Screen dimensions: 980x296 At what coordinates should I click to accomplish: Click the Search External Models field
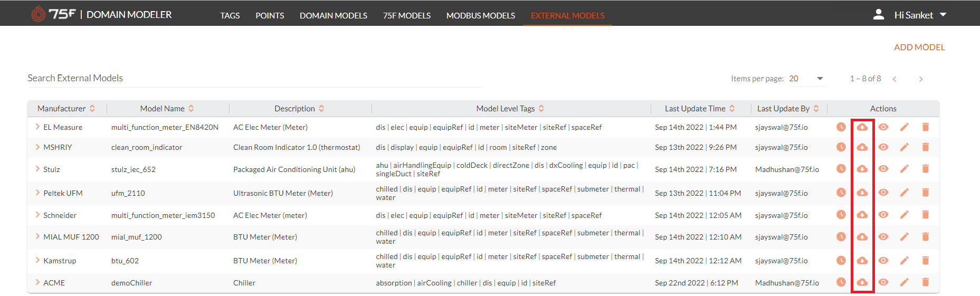[255, 78]
